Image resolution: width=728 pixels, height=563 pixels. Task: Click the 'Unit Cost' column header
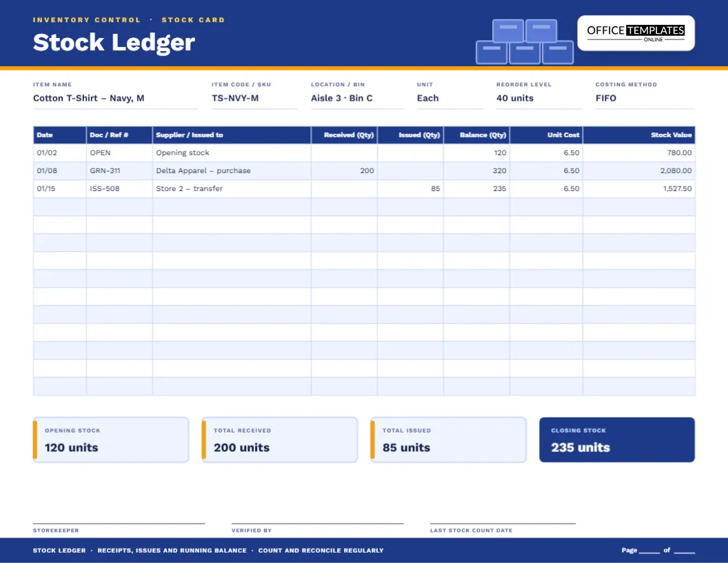tap(547, 135)
